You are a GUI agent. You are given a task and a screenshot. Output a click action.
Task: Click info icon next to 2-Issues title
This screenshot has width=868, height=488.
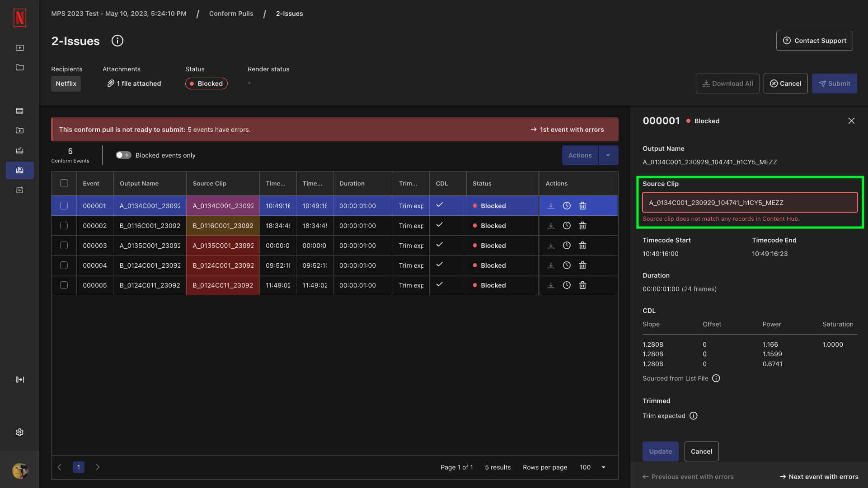tap(117, 41)
